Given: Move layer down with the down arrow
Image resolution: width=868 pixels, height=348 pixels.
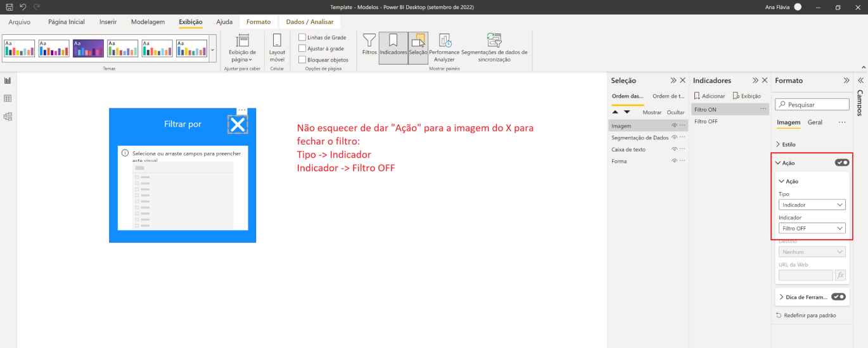Looking at the screenshot, I should point(627,112).
